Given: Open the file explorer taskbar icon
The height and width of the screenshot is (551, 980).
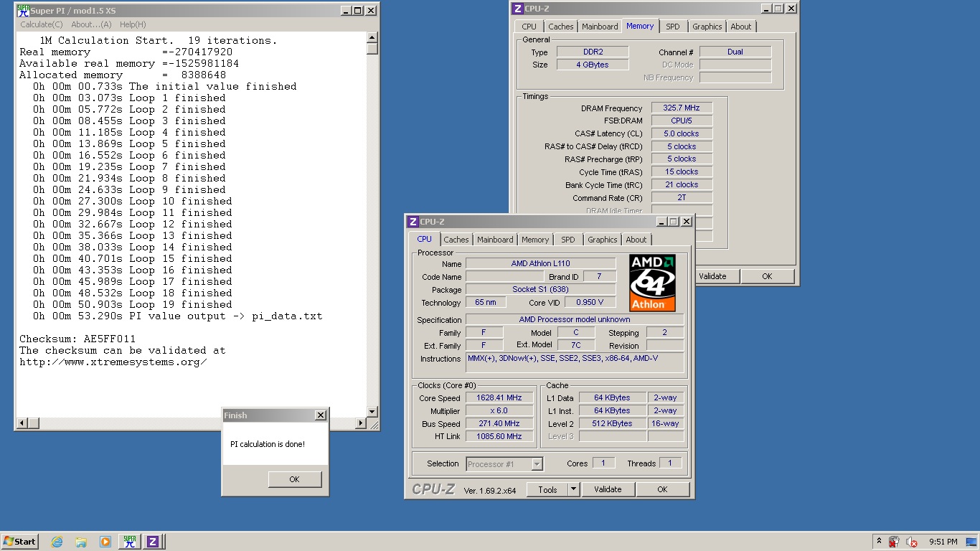Looking at the screenshot, I should tap(81, 542).
